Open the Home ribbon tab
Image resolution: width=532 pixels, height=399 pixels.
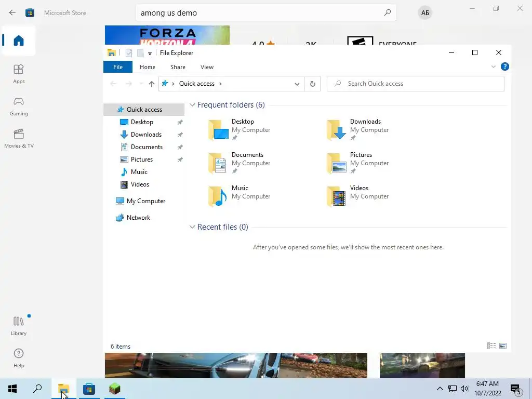tap(147, 67)
